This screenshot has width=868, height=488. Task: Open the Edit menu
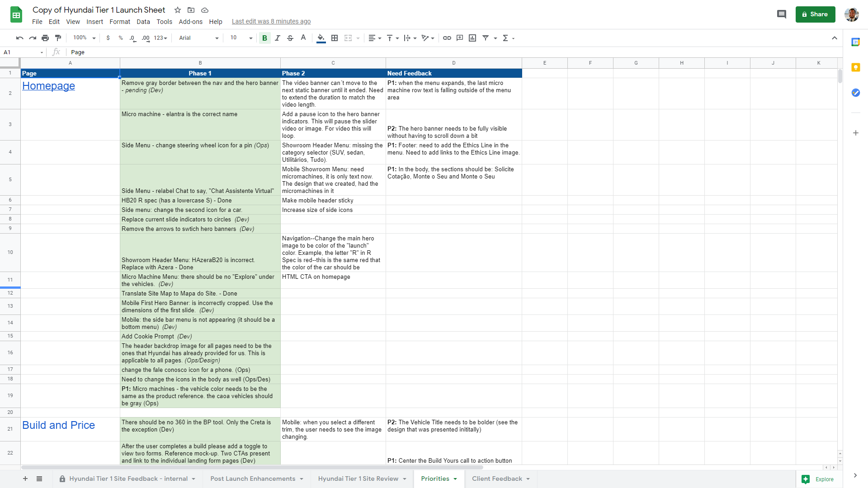click(54, 22)
